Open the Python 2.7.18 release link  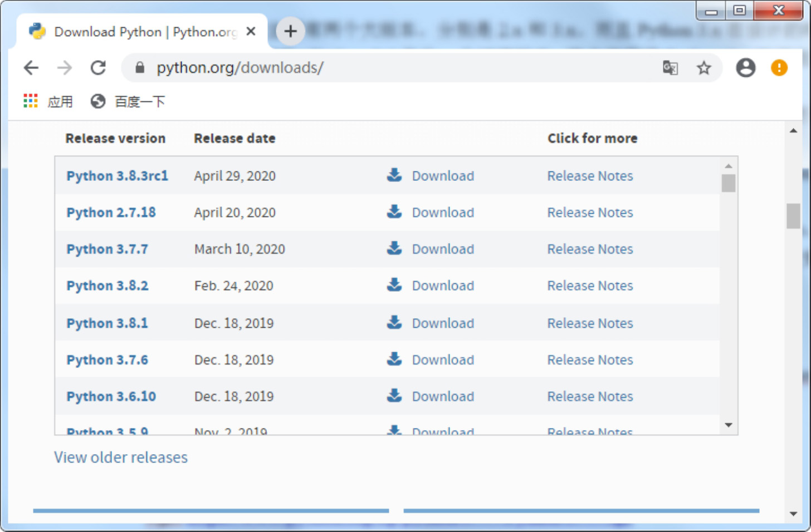click(111, 213)
